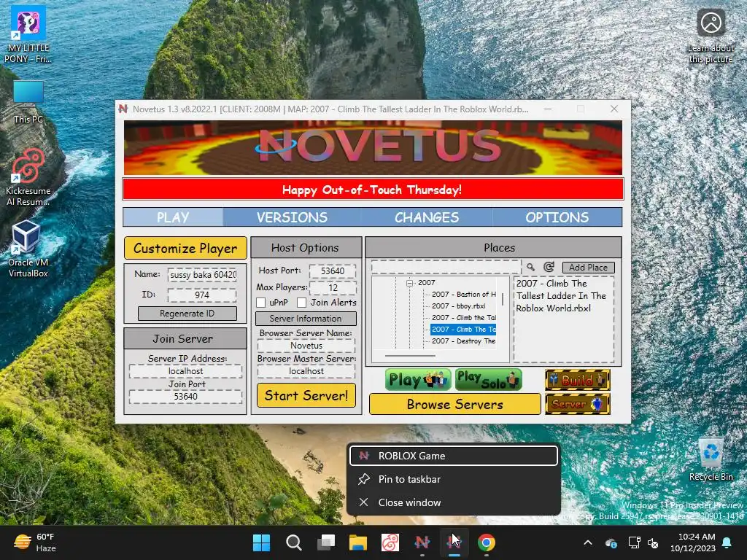Viewport: 747px width, 560px height.
Task: Open Kickresume AI Resume desktop shortcut
Action: [28, 178]
